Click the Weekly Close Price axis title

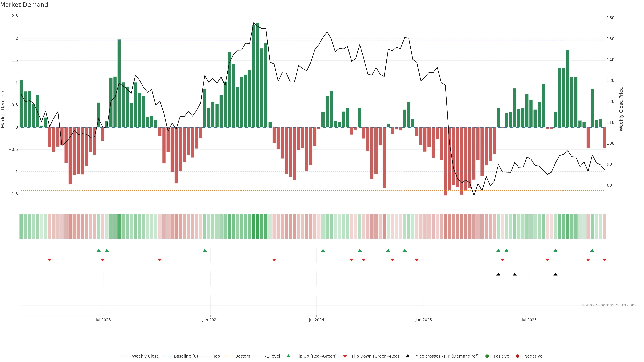pyautogui.click(x=621, y=109)
